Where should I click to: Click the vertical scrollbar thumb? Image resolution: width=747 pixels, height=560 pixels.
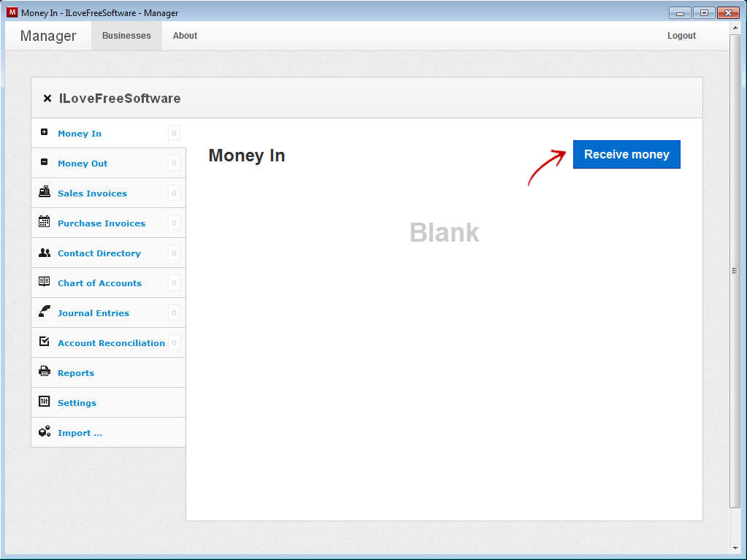click(735, 270)
